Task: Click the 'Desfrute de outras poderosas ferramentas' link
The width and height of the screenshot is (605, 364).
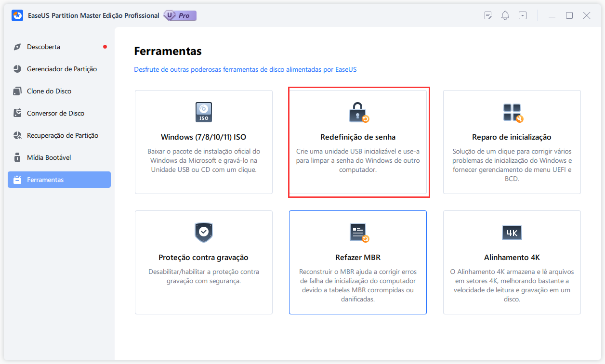Action: pyautogui.click(x=245, y=70)
